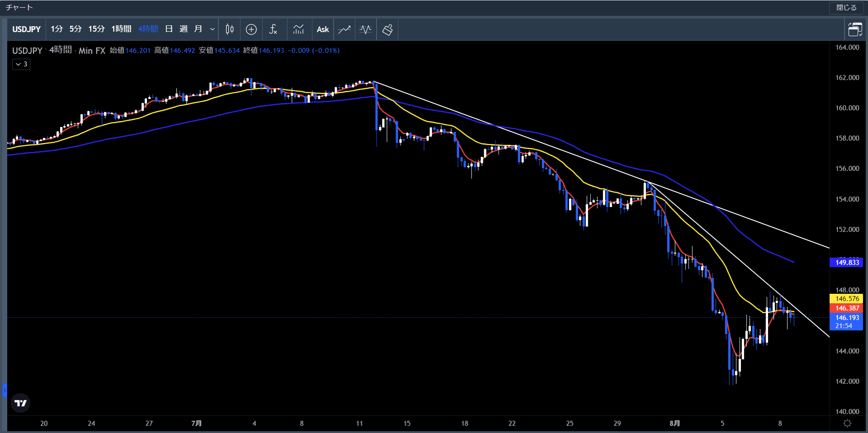Click the TradingView logo

[20, 403]
